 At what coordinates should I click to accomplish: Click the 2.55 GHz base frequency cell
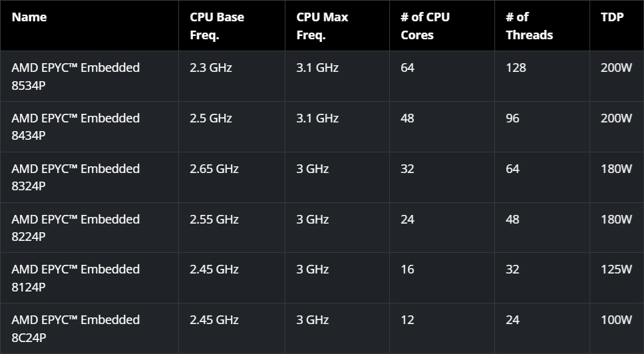point(214,220)
